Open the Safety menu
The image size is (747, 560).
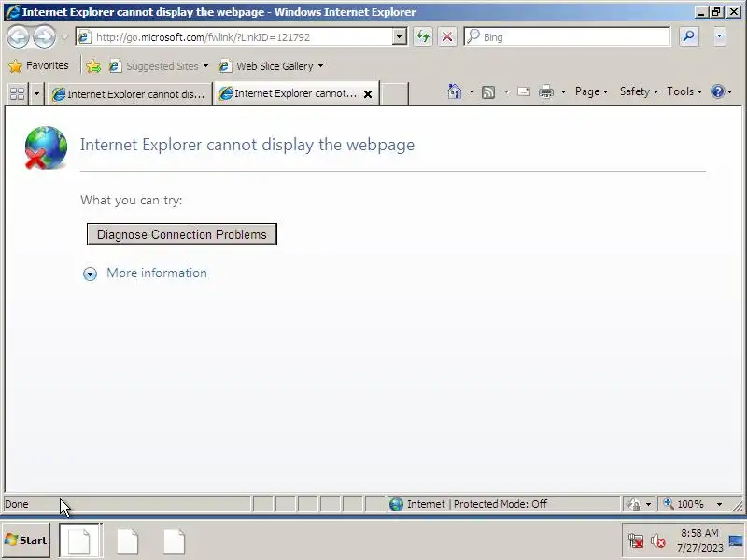click(x=639, y=91)
